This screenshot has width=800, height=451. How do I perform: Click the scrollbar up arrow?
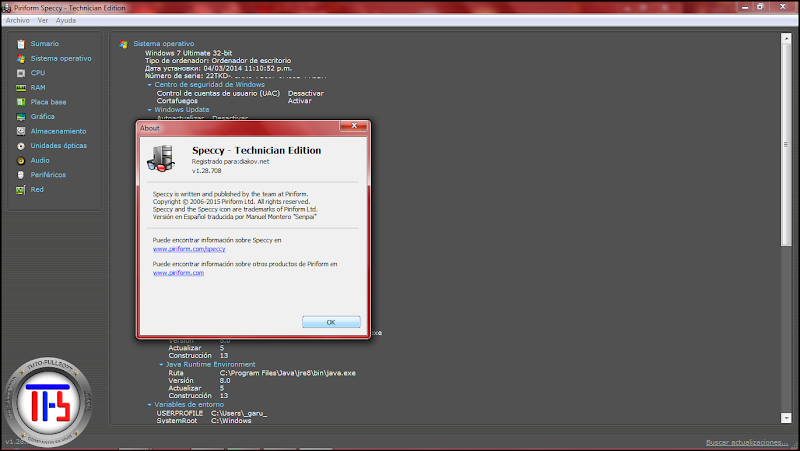coord(786,39)
